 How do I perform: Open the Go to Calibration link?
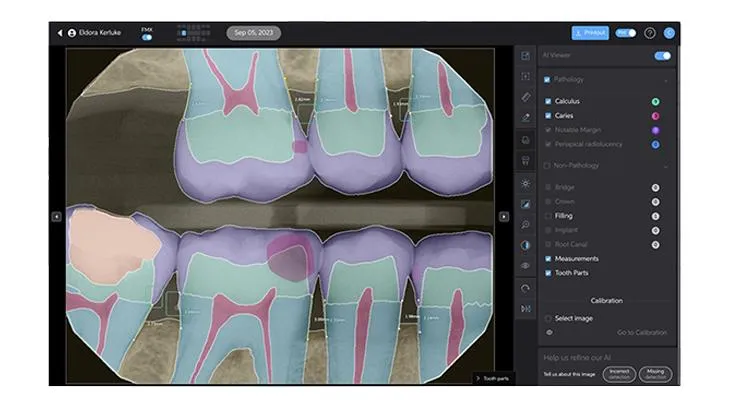(642, 332)
